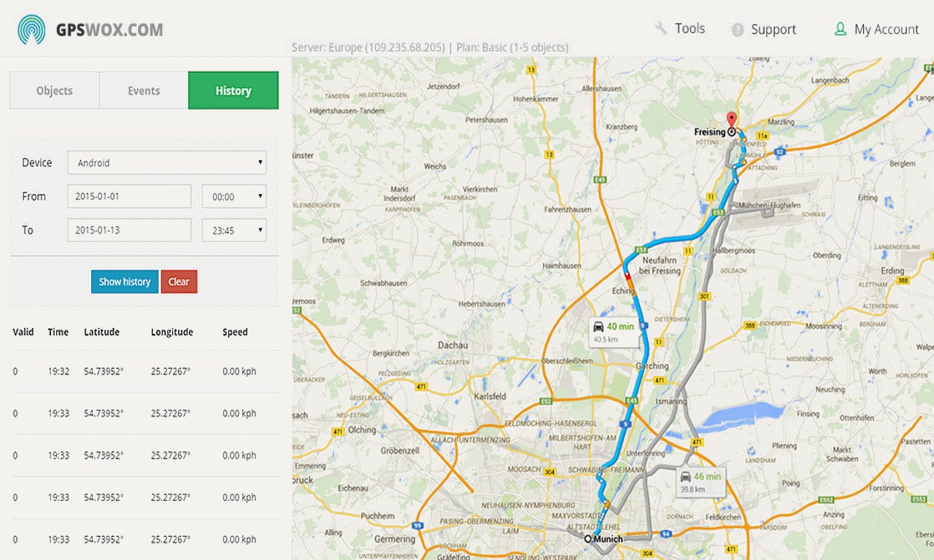Open the Tools wrench icon

pos(660,28)
